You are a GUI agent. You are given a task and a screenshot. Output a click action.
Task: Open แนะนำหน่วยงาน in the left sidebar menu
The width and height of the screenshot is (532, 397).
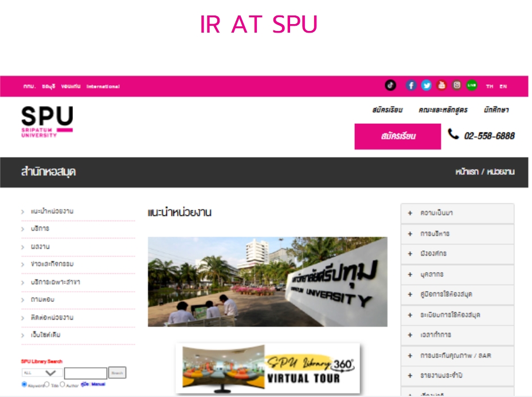click(52, 211)
